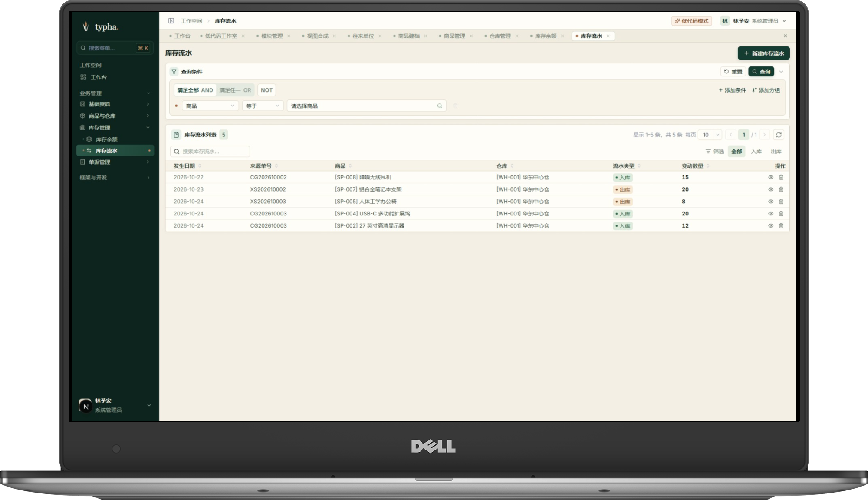Select 满足任一 OR logic
This screenshot has height=500, width=868.
(x=235, y=90)
